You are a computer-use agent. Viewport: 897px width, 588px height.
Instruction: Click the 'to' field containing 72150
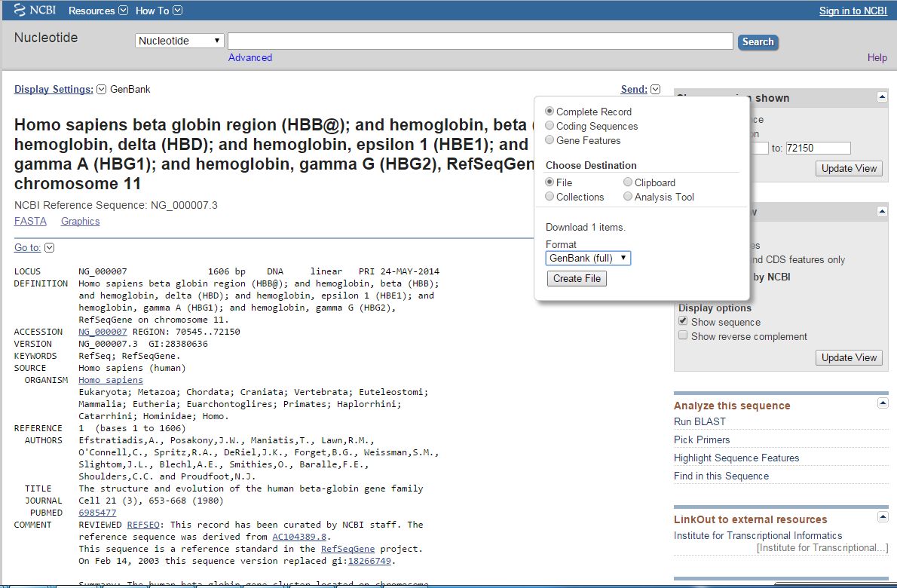tap(818, 149)
